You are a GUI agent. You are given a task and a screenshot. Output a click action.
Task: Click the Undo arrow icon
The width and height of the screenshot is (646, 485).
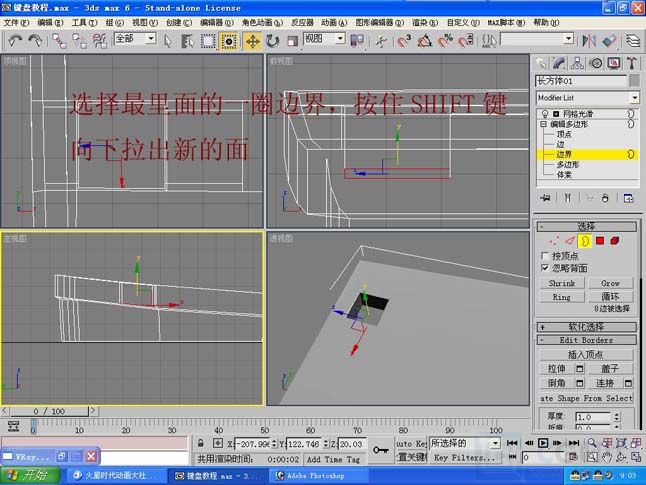tap(15, 41)
